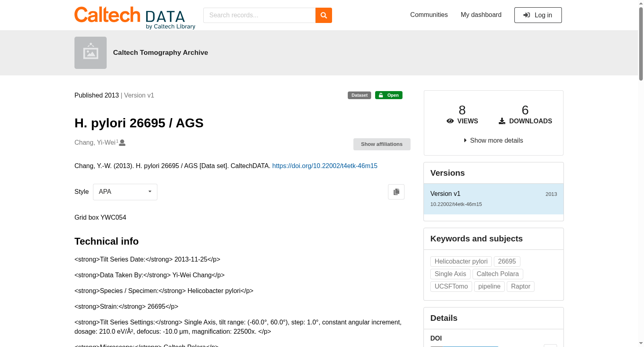This screenshot has width=644, height=347.
Task: Expand Show more details
Action: click(493, 140)
